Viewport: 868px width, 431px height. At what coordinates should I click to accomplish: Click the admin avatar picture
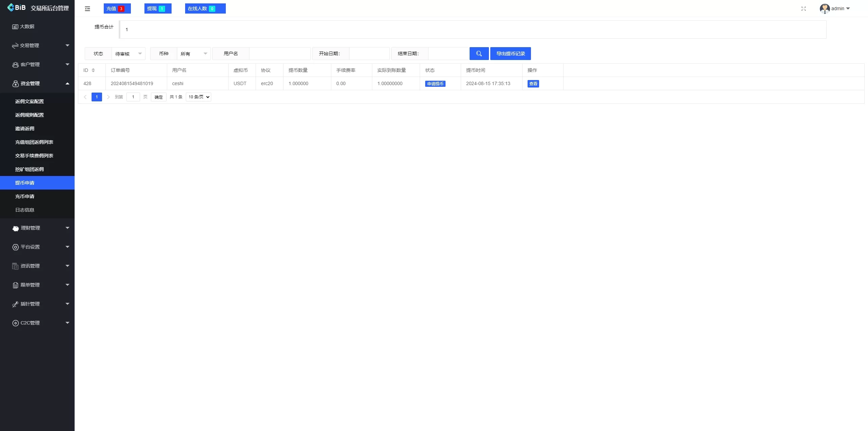coord(824,9)
